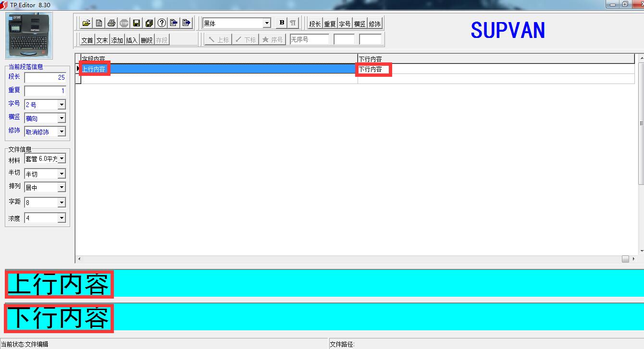Click the horizontal scrollbar thumb below the table

pyautogui.click(x=625, y=259)
